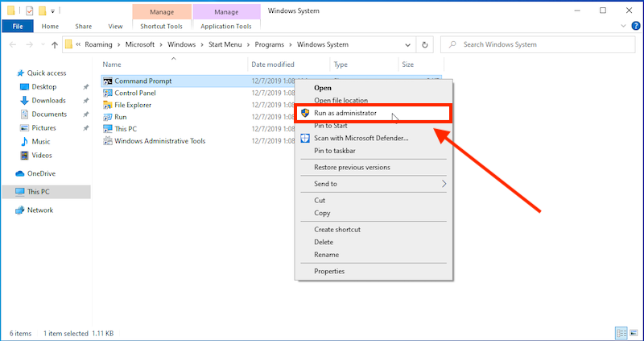The width and height of the screenshot is (644, 341).
Task: Collapse the ribbon chevron
Action: [x=623, y=27]
